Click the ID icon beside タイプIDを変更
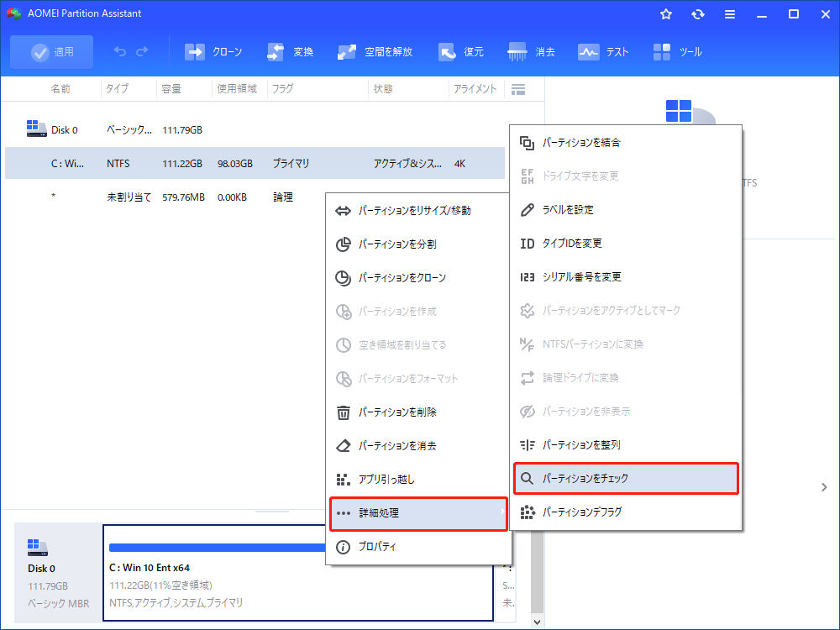Screen dimensions: 840x630 coord(528,244)
